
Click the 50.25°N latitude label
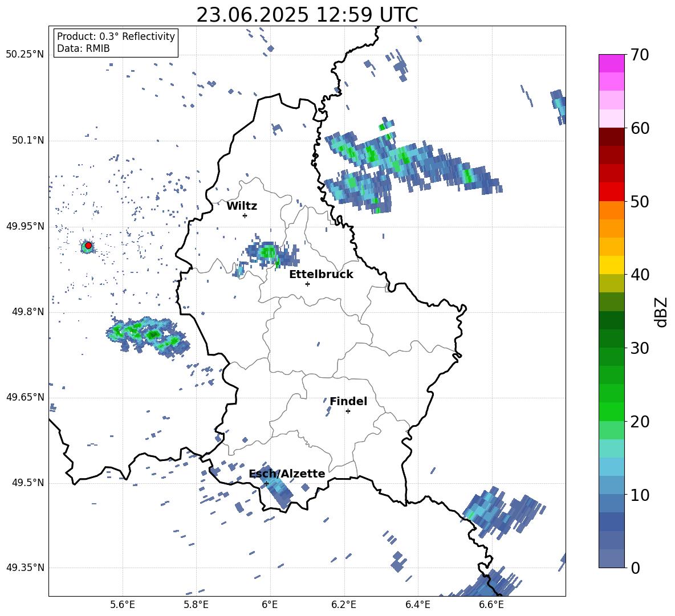(x=25, y=55)
